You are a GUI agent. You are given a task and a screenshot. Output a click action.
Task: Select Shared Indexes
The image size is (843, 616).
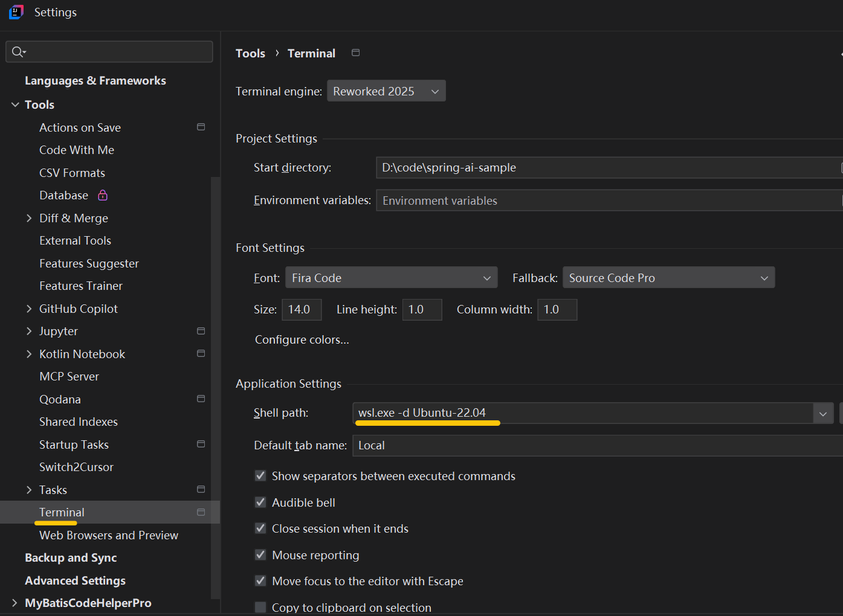[79, 422]
